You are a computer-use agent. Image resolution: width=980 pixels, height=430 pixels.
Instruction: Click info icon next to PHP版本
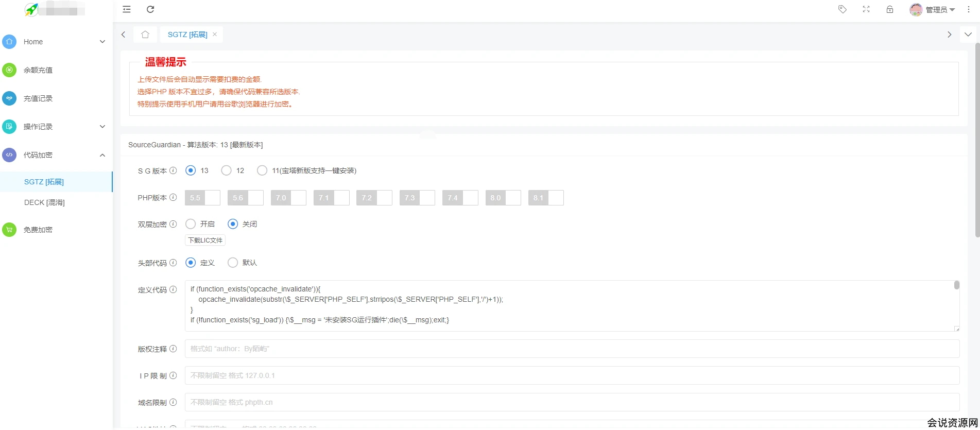[x=173, y=197]
